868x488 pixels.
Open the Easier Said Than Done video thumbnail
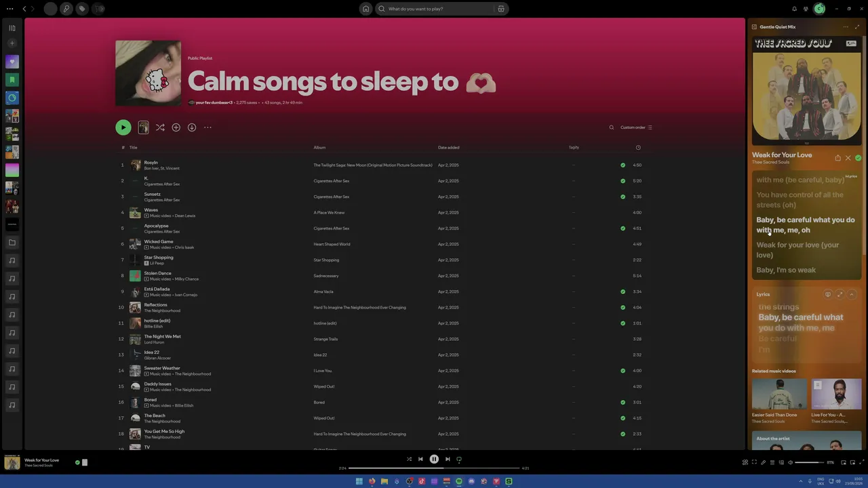(779, 394)
